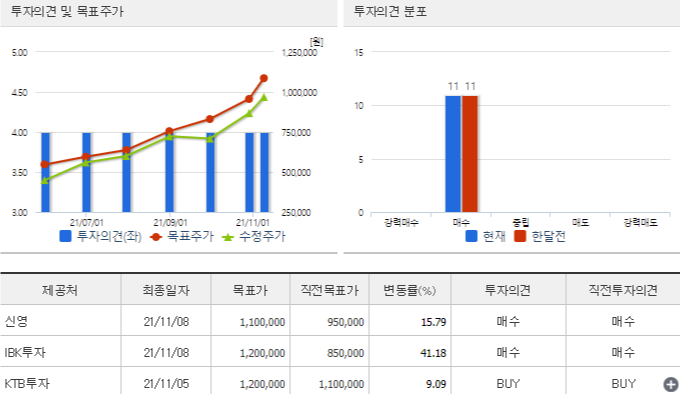
Task: Click 직전목표가 column header
Action: [x=330, y=290]
